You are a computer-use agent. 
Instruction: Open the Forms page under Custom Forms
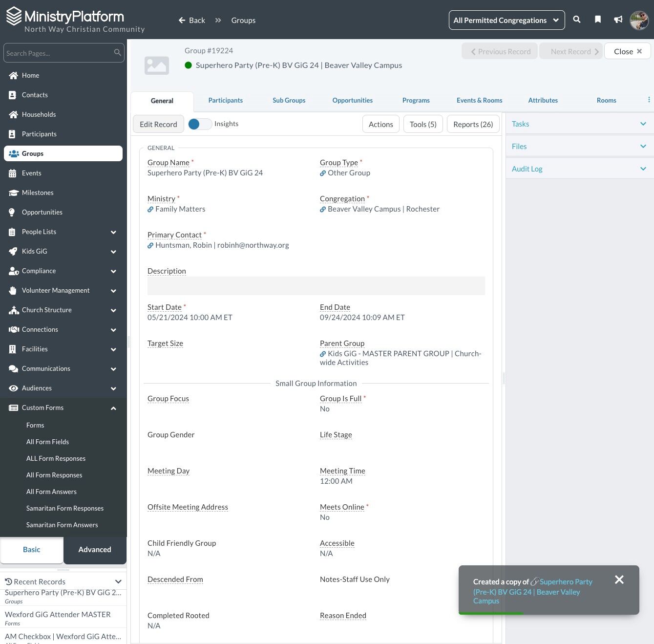[35, 425]
